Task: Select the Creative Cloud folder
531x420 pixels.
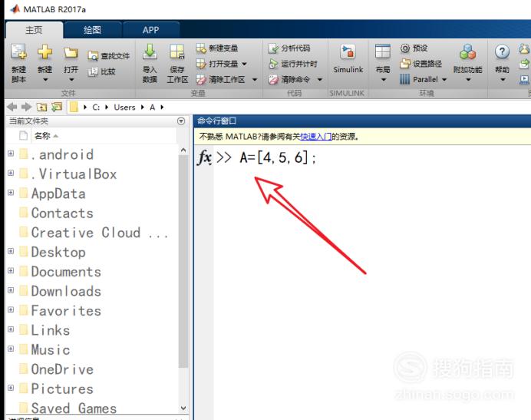Action: coord(94,233)
